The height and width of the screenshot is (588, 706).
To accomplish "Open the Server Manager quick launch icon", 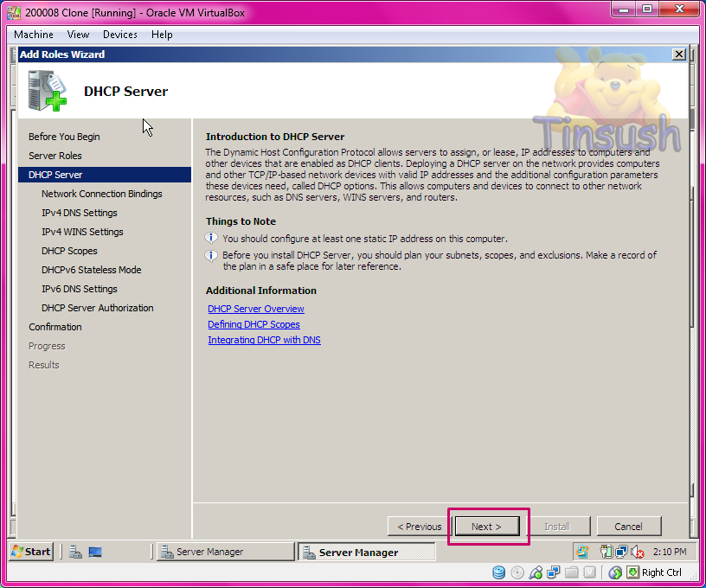I will (x=75, y=552).
